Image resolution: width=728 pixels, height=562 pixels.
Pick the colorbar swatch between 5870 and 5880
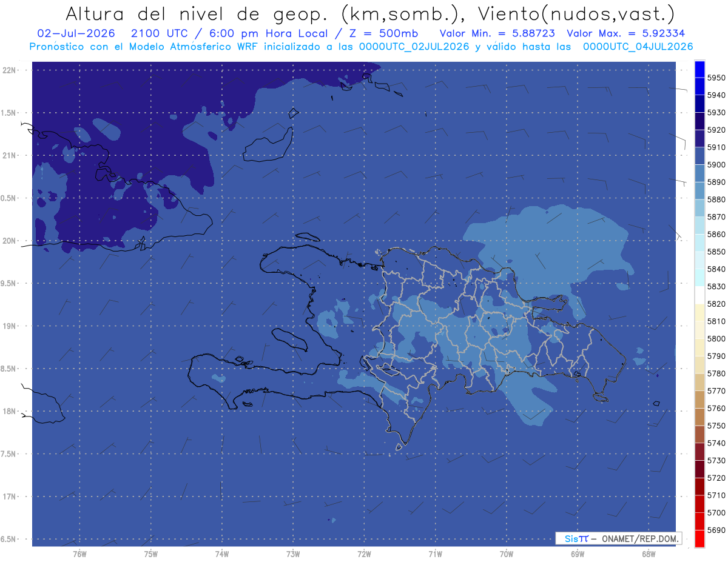699,208
